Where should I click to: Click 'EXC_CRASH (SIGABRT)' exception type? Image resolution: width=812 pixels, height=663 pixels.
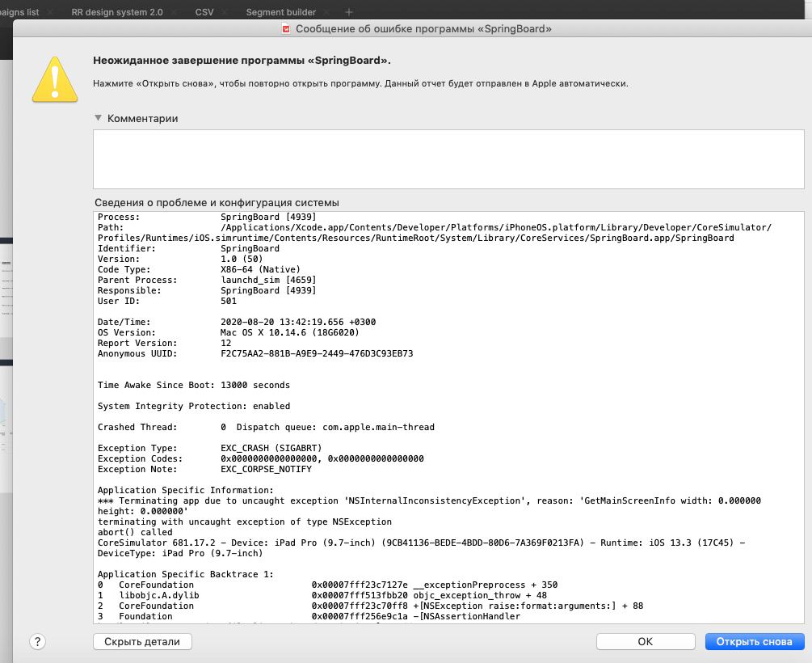(x=271, y=448)
